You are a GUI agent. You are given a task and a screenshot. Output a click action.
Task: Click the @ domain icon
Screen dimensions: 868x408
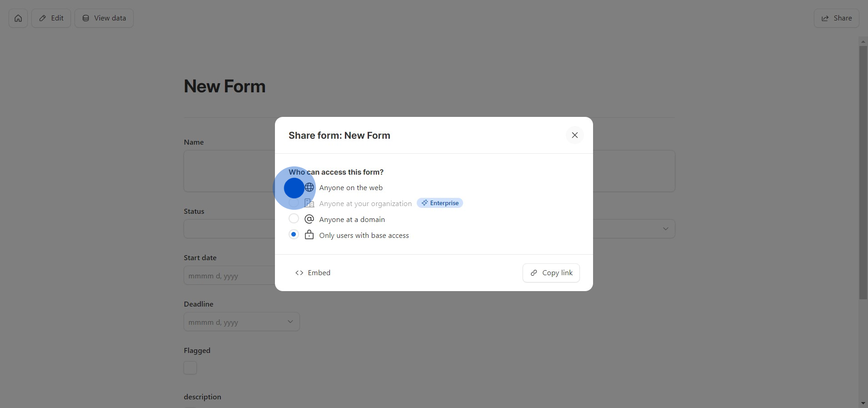[x=309, y=219]
